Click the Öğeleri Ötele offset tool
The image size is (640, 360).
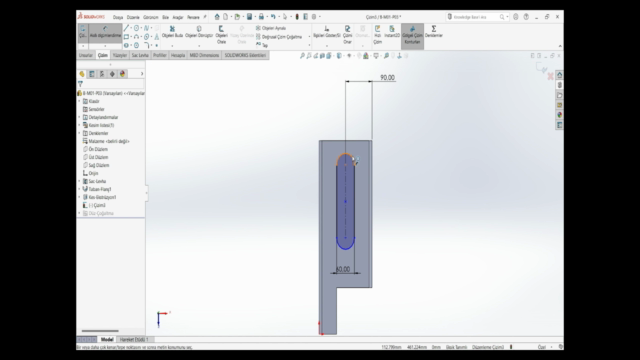coord(221,35)
